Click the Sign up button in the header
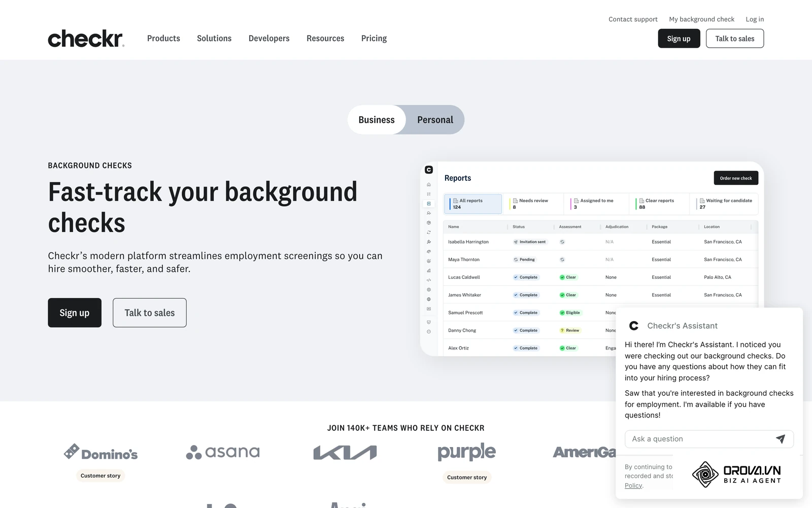 (x=679, y=39)
